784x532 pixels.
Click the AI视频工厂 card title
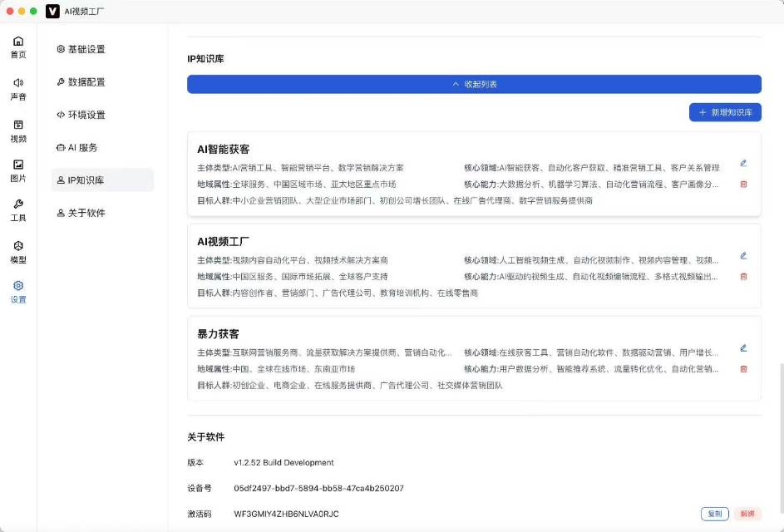(223, 242)
